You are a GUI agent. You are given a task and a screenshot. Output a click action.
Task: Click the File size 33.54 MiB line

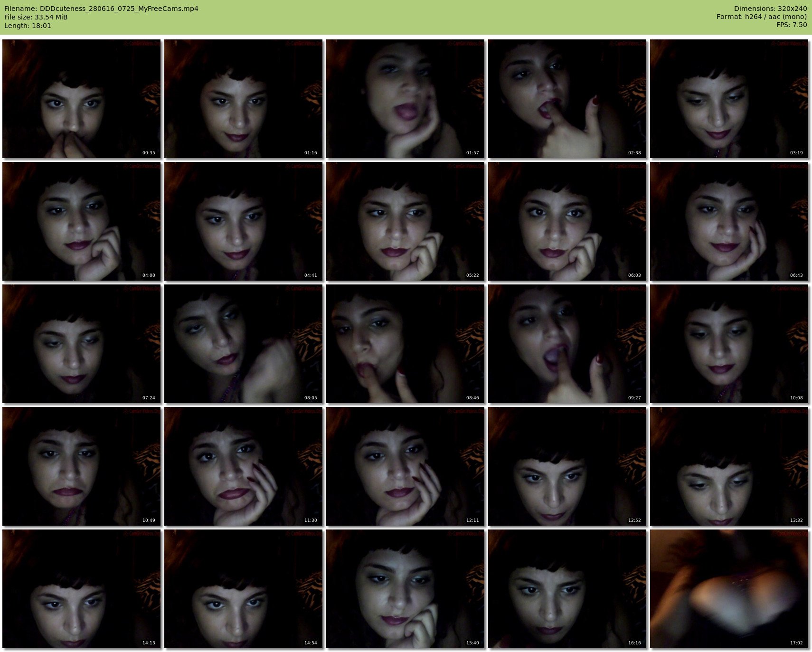pyautogui.click(x=36, y=17)
